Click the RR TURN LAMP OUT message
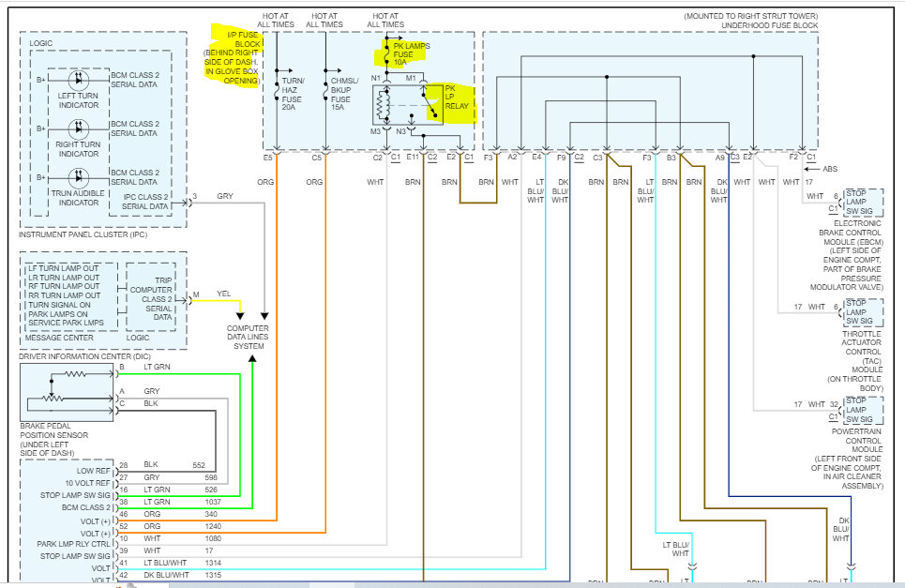 [x=65, y=295]
